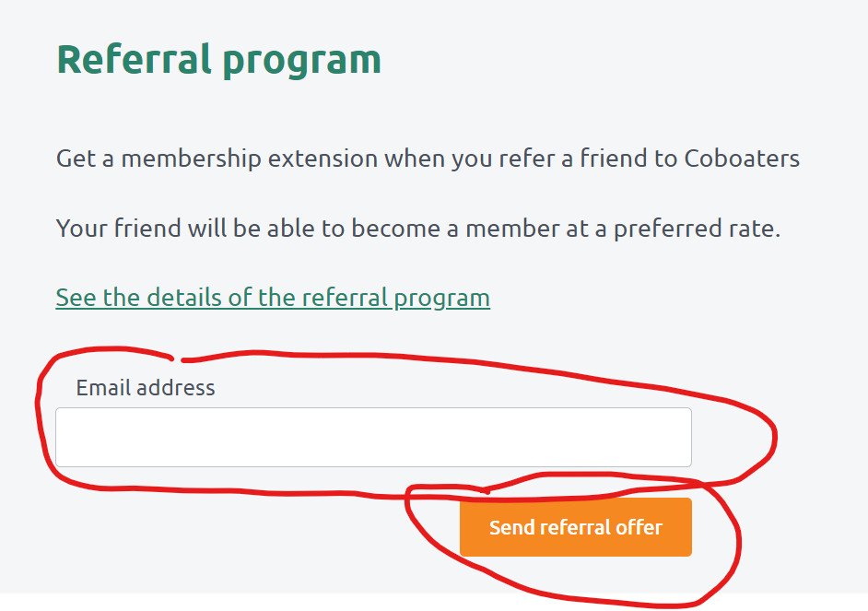Open the referral program details link
The image size is (868, 611).
click(273, 298)
